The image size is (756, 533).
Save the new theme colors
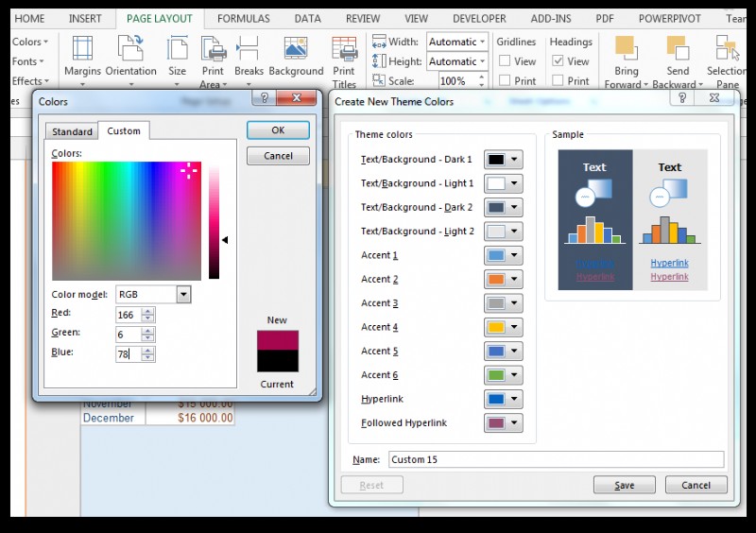[x=624, y=485]
